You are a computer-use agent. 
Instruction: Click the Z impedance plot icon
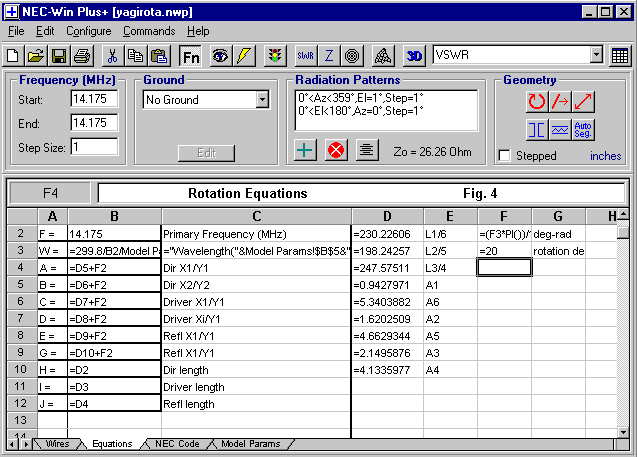coord(329,56)
